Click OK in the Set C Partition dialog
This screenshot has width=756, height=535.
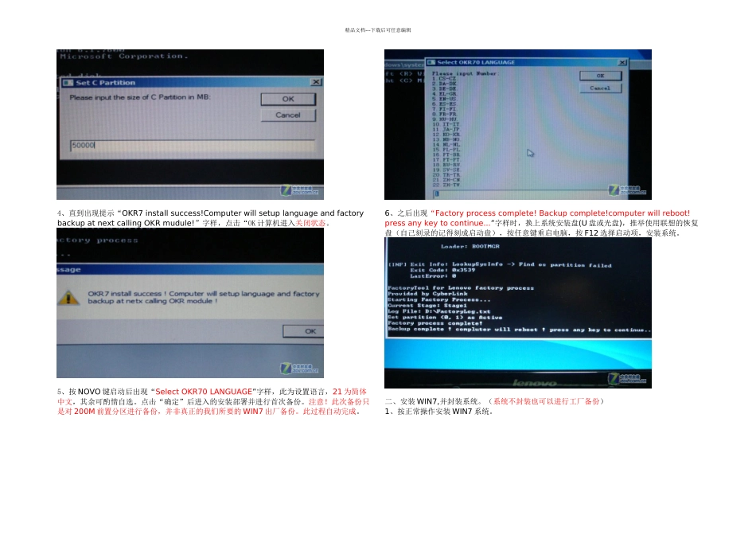288,99
